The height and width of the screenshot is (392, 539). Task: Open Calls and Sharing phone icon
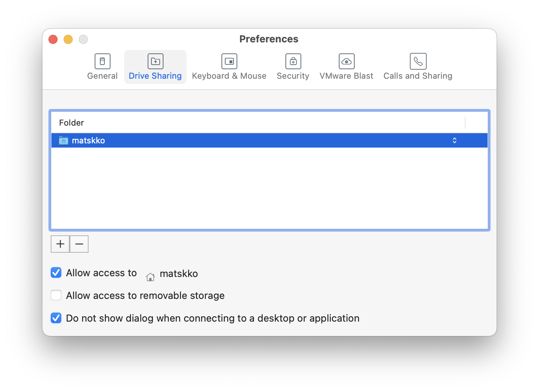click(418, 61)
